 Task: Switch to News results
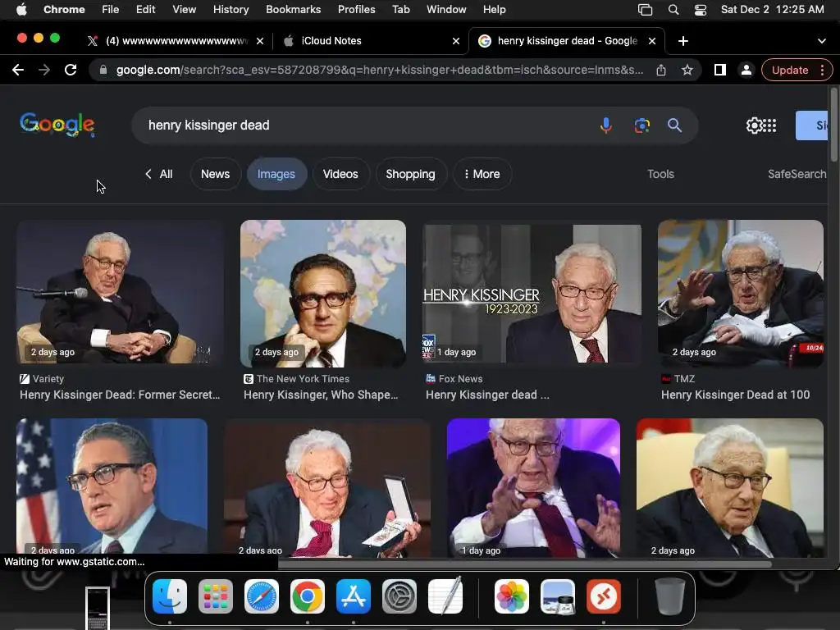click(216, 174)
